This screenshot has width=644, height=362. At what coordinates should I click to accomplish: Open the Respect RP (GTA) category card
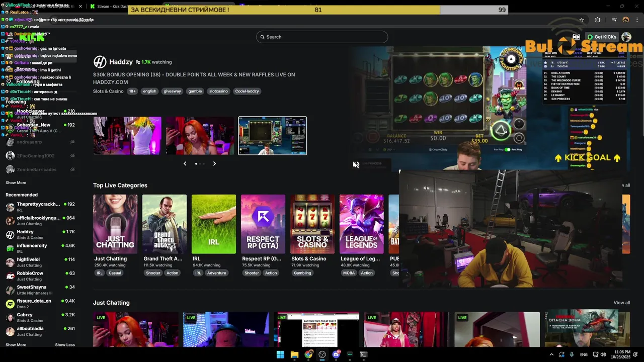(263, 224)
